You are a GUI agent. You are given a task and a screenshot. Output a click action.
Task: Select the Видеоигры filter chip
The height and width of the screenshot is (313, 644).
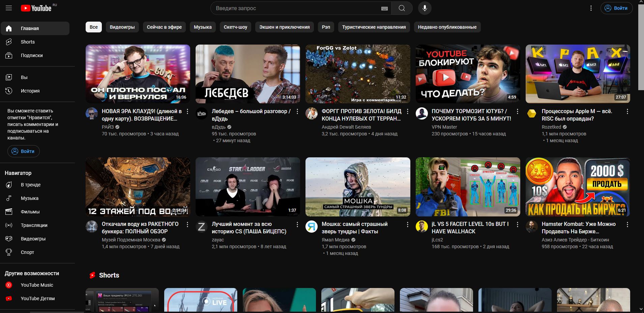click(122, 27)
